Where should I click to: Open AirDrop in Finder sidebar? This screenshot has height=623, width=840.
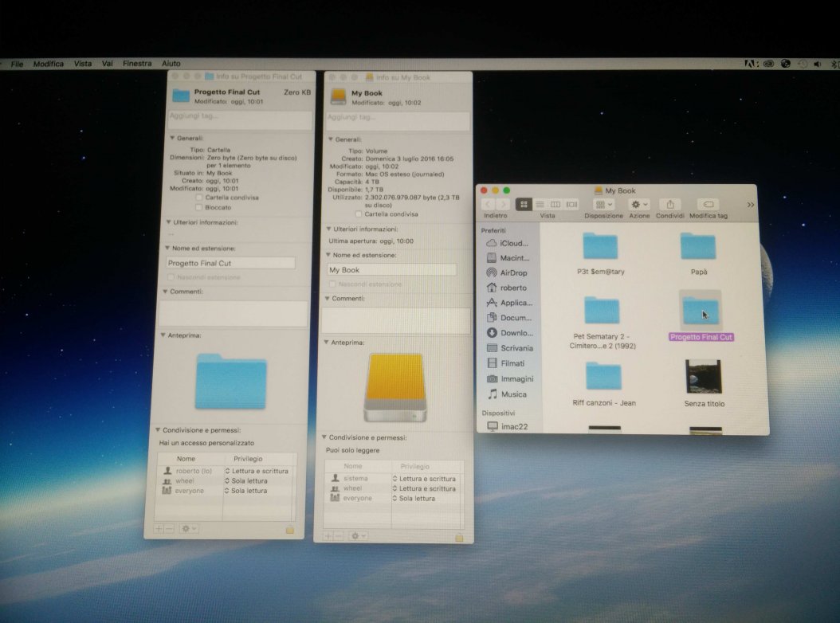[512, 272]
